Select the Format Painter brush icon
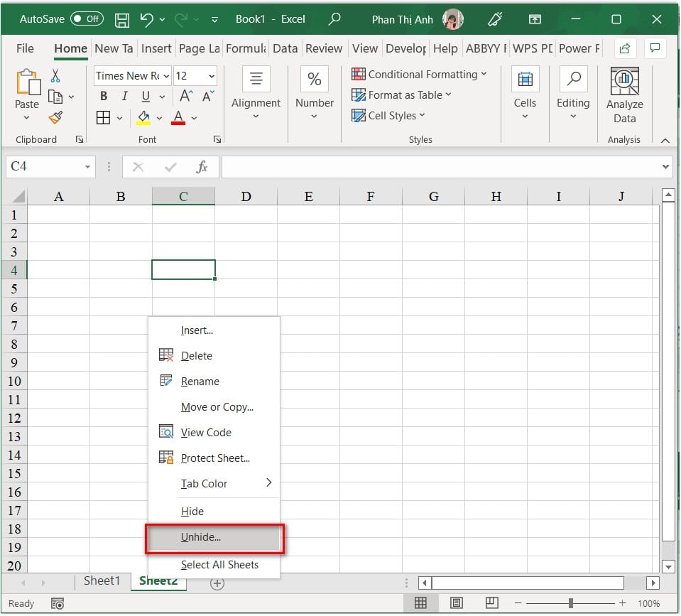681x616 pixels. (55, 118)
